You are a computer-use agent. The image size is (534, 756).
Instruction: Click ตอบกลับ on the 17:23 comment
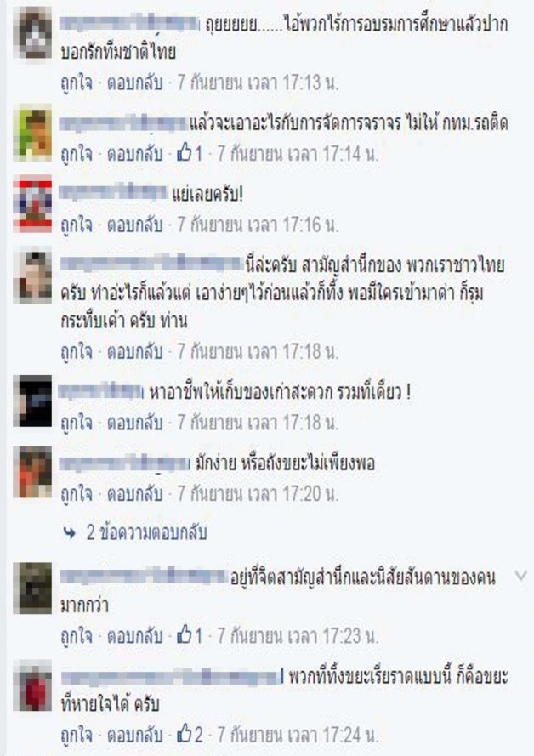134,635
